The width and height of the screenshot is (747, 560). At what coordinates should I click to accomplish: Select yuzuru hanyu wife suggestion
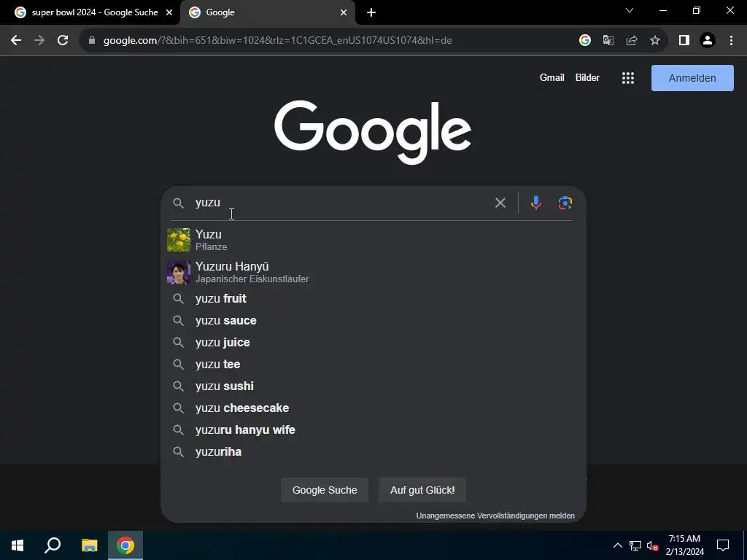[x=373, y=430]
